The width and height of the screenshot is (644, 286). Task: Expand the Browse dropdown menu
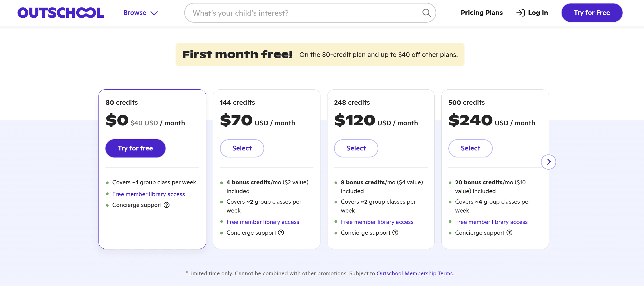140,13
